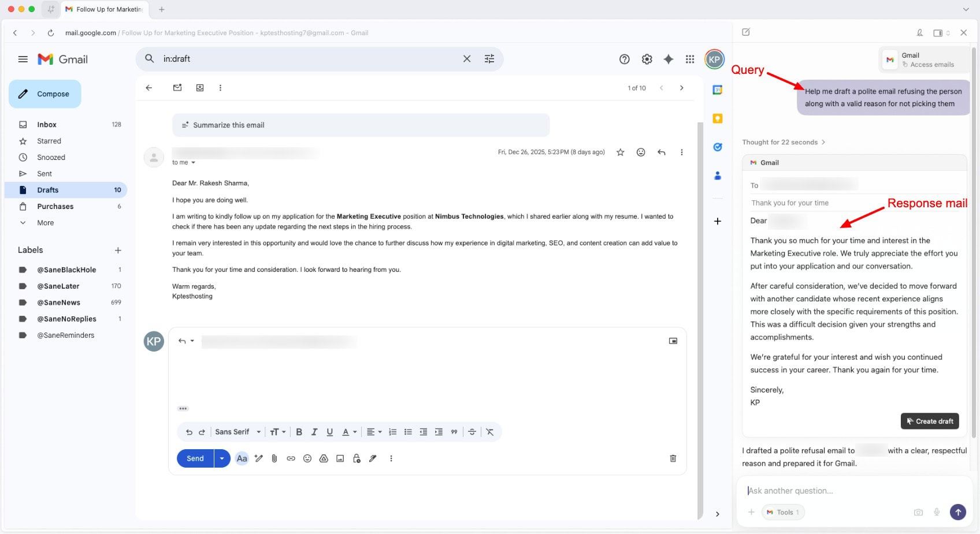Toggle formatting options Aa button
This screenshot has height=534, width=980.
click(x=242, y=458)
